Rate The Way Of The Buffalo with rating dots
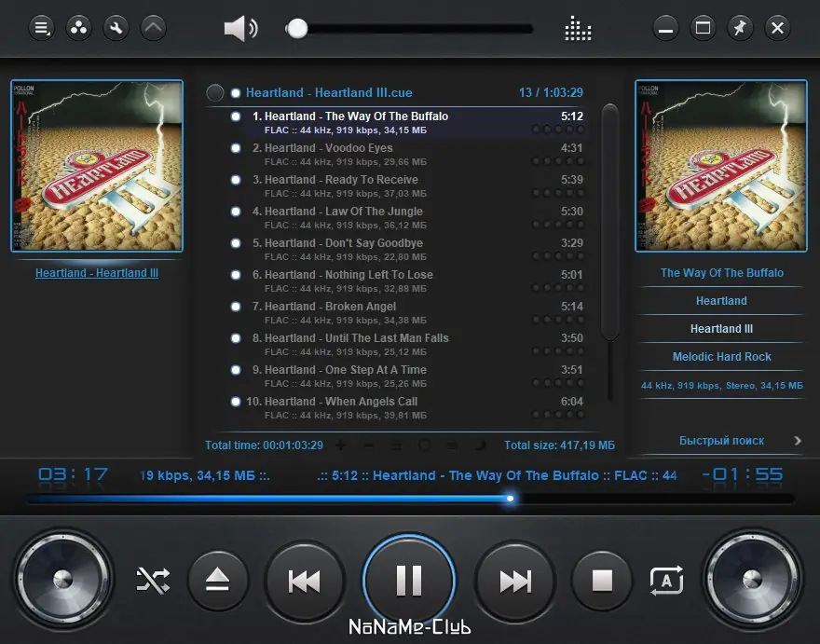The image size is (820, 644). (558, 130)
